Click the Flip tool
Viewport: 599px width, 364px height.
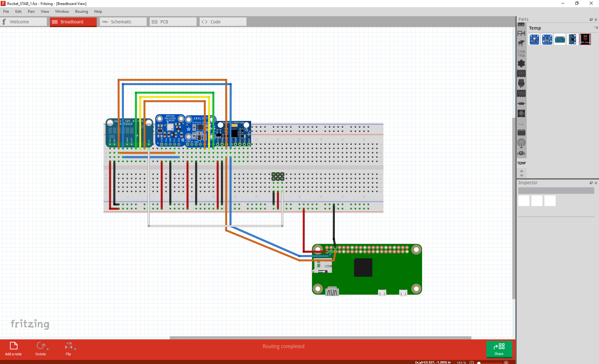coord(68,348)
